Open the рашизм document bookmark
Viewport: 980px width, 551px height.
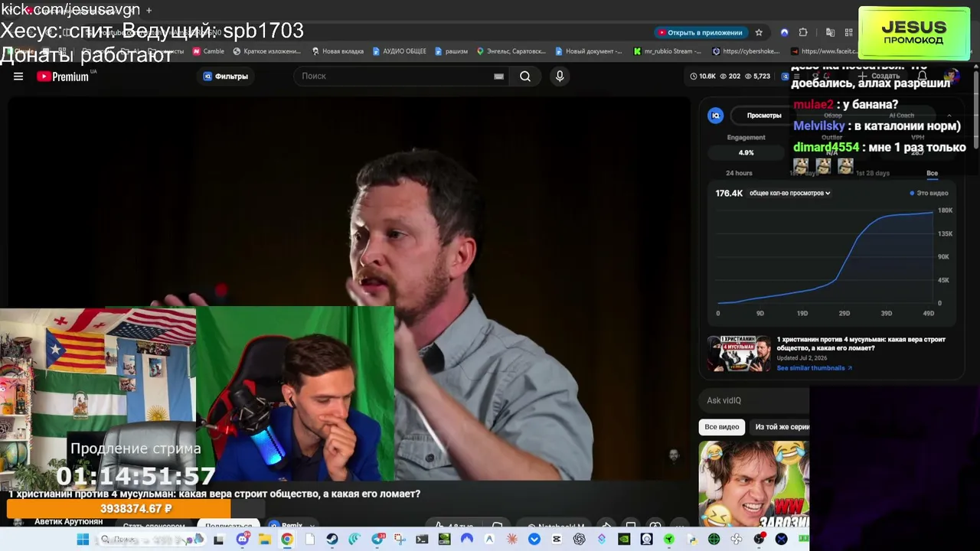coord(451,51)
